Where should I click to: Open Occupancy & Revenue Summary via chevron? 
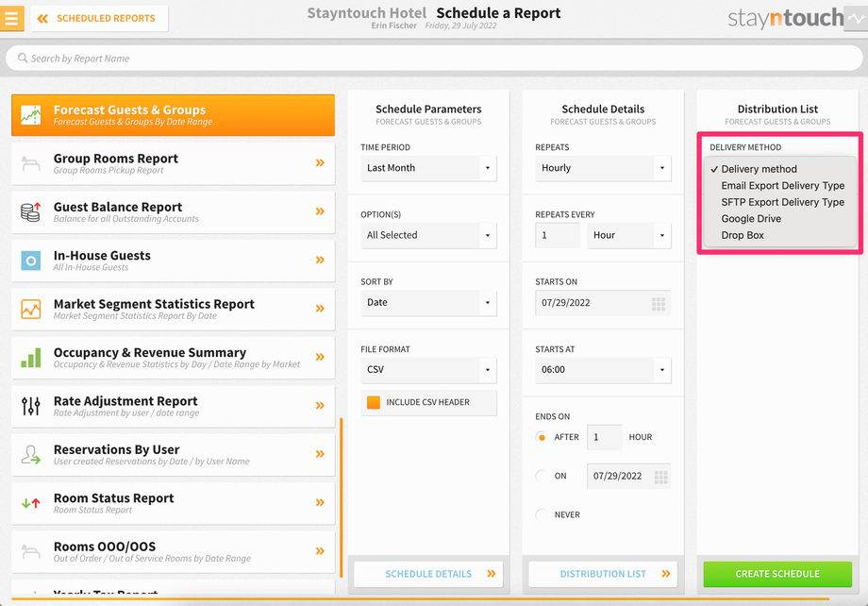pyautogui.click(x=320, y=357)
